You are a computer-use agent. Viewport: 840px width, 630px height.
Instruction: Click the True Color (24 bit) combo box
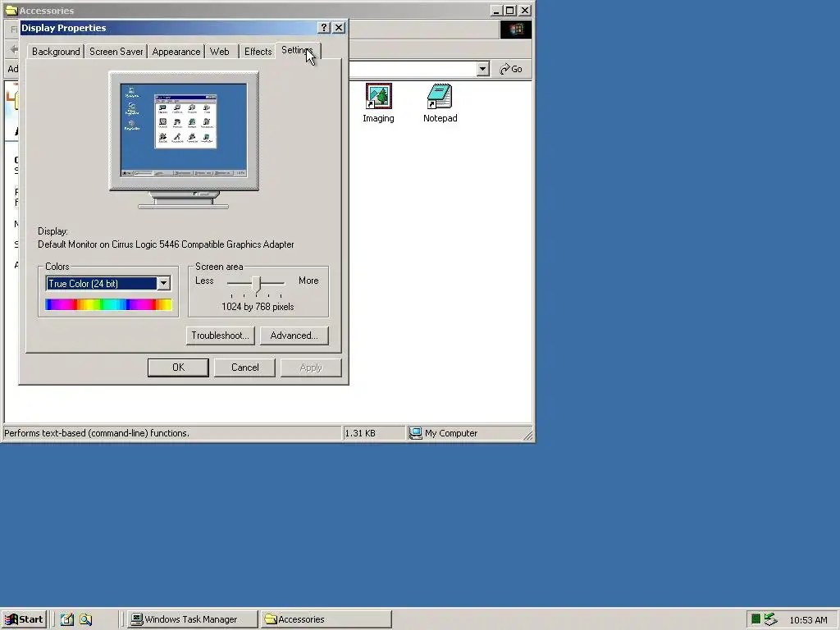[x=108, y=283]
